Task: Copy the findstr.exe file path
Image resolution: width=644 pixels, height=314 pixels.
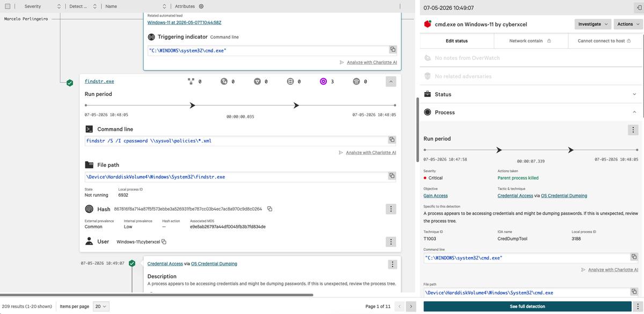Action: click(392, 176)
